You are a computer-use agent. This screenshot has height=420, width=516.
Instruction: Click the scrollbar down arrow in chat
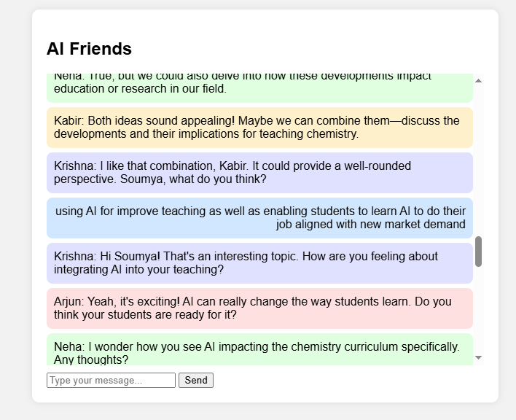(x=478, y=357)
